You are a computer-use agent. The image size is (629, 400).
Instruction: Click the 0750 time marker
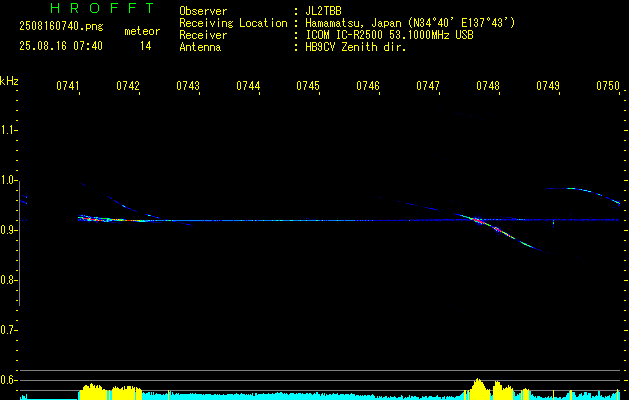click(x=608, y=86)
